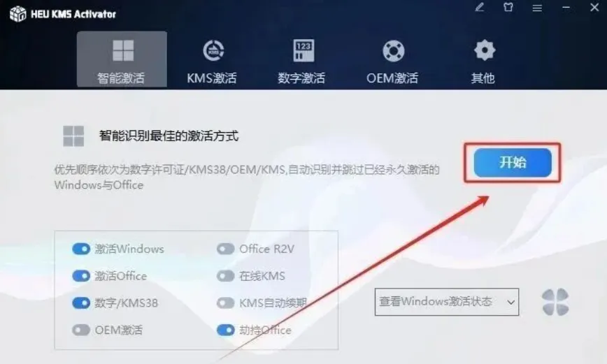Click the four-leaf clover icon
The image size is (607, 364).
coord(555,302)
